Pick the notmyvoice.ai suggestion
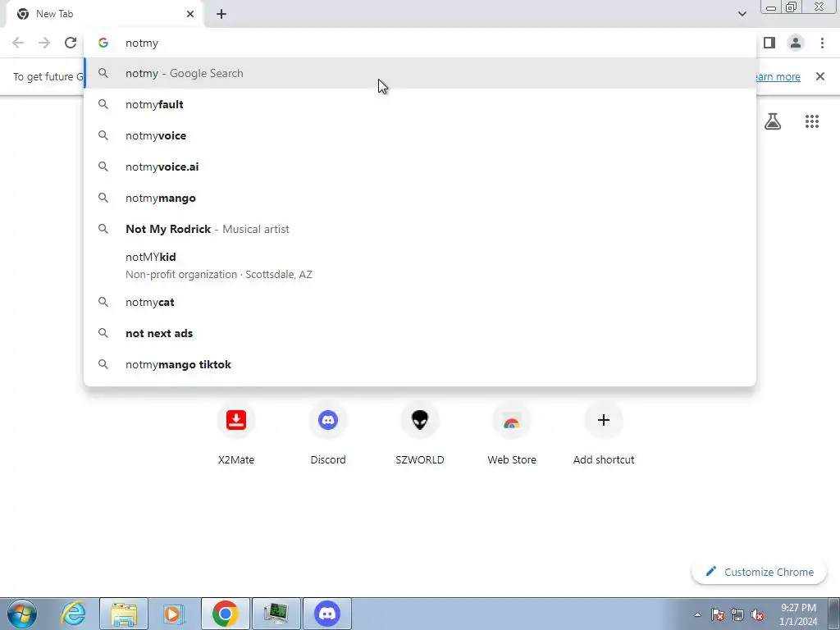This screenshot has height=630, width=840. click(x=420, y=167)
